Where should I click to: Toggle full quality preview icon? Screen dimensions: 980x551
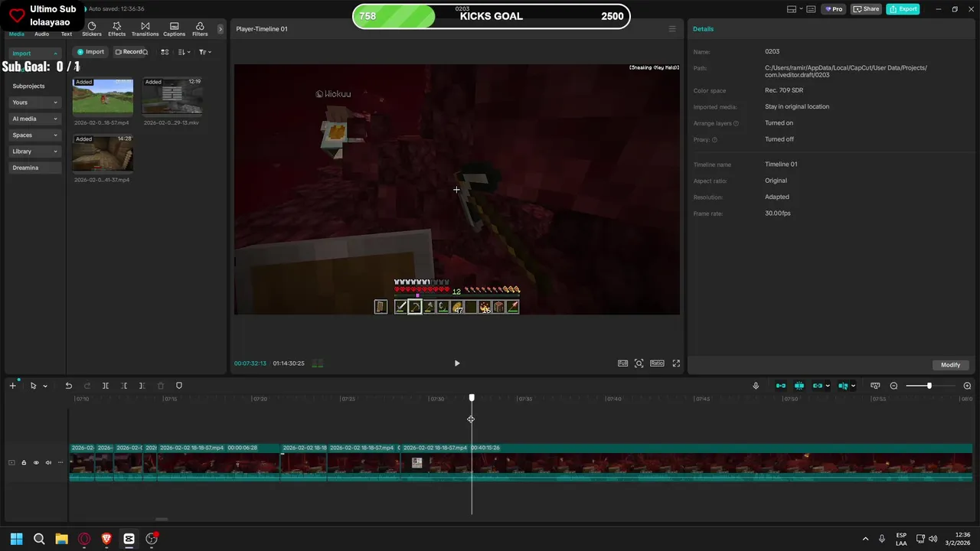(622, 364)
